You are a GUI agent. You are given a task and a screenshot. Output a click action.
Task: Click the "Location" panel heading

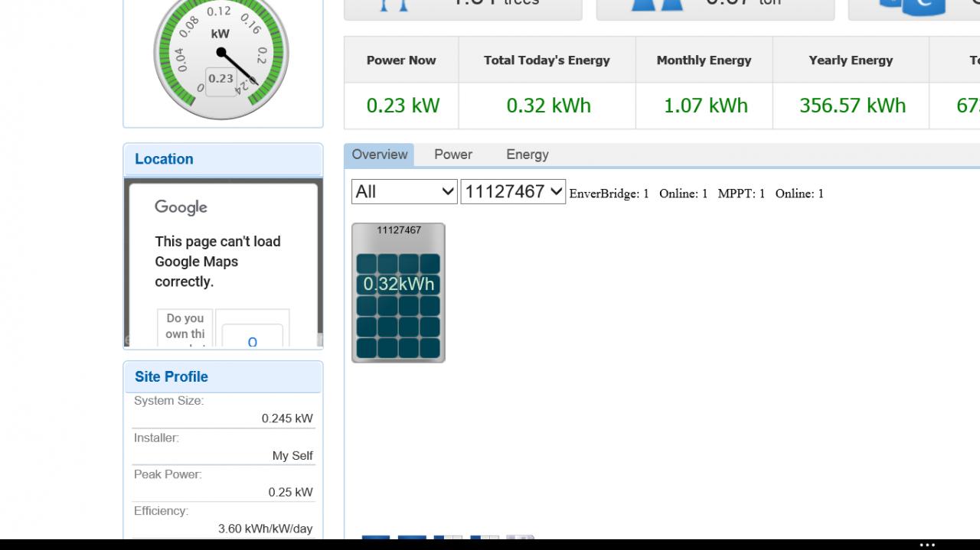point(164,159)
